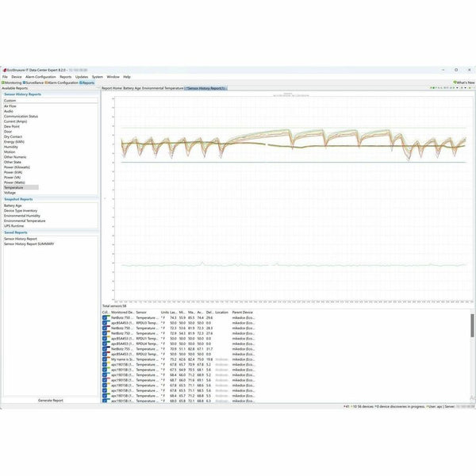The height and width of the screenshot is (476, 476).
Task: Uncheck apc190158 row with last value 67.5
Action: (105, 370)
